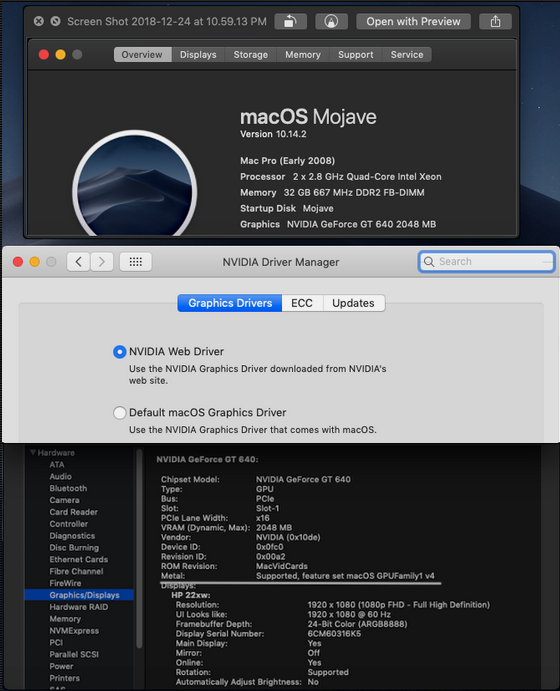Select FireWire in hardware sidebar
The image size is (560, 691).
65,583
